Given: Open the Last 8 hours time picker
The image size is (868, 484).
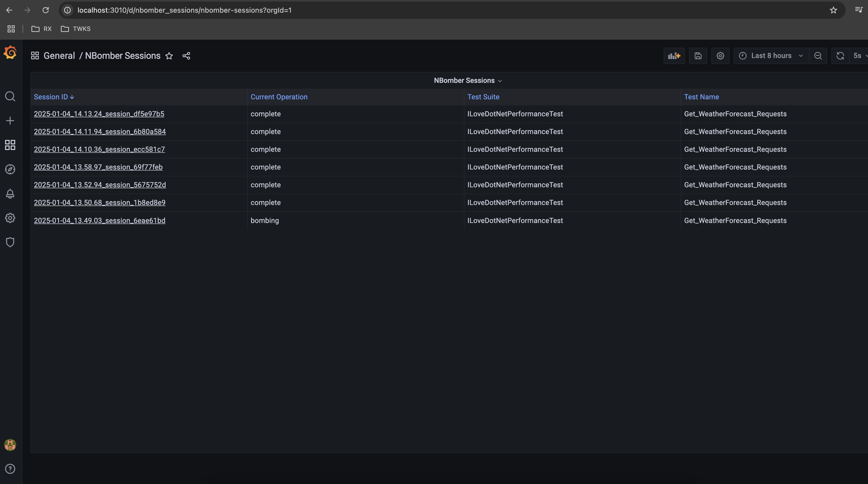Looking at the screenshot, I should (771, 56).
